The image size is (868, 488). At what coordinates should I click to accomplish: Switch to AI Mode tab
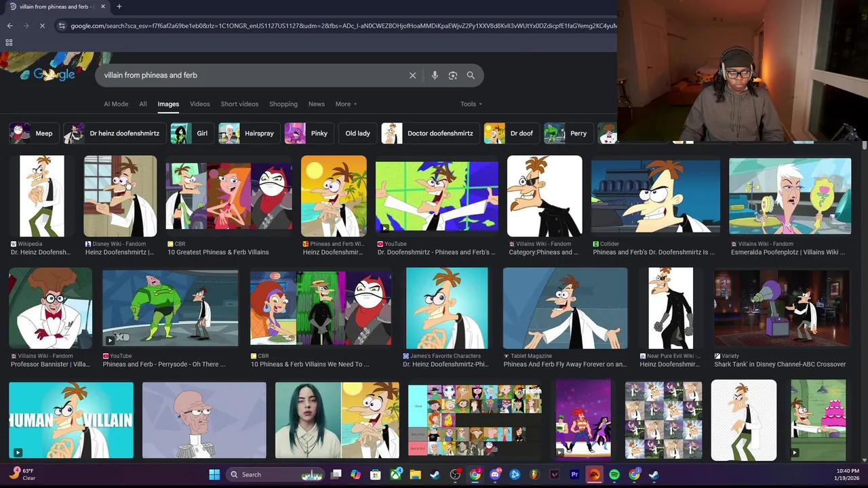tap(116, 104)
